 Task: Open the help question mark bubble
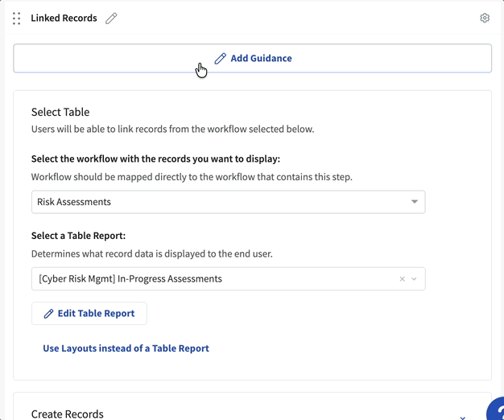497,411
